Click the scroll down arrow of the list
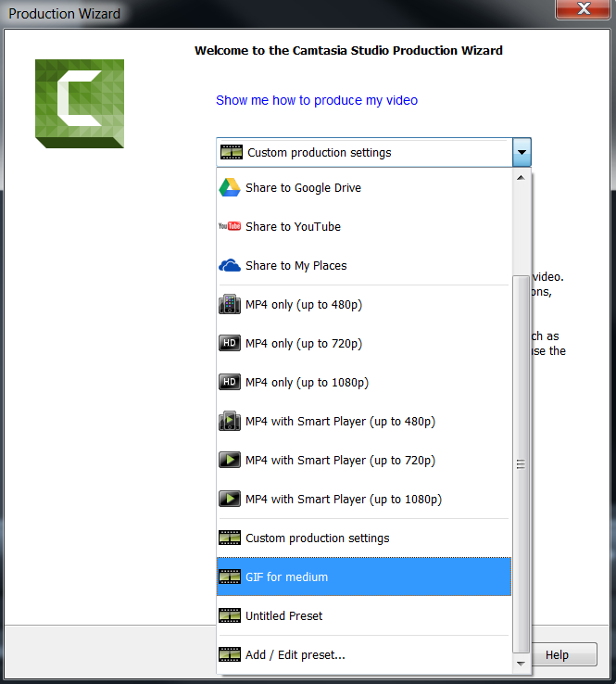Viewport: 616px width, 684px height. [521, 664]
